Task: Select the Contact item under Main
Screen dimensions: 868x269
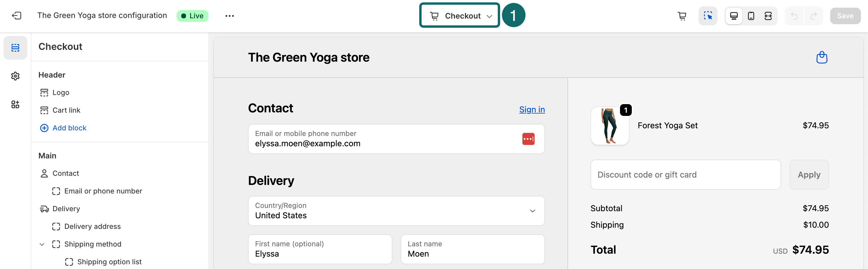Action: (x=66, y=173)
